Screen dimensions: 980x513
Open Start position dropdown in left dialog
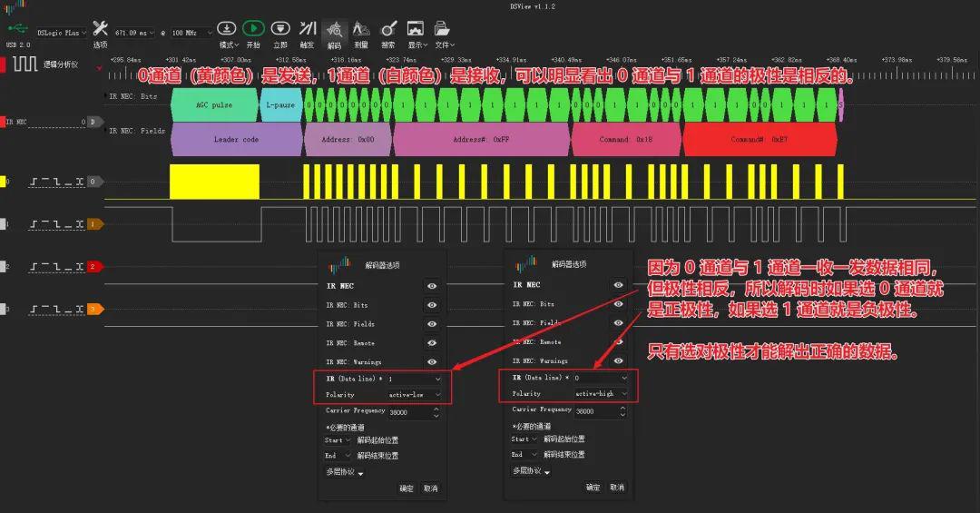point(338,440)
